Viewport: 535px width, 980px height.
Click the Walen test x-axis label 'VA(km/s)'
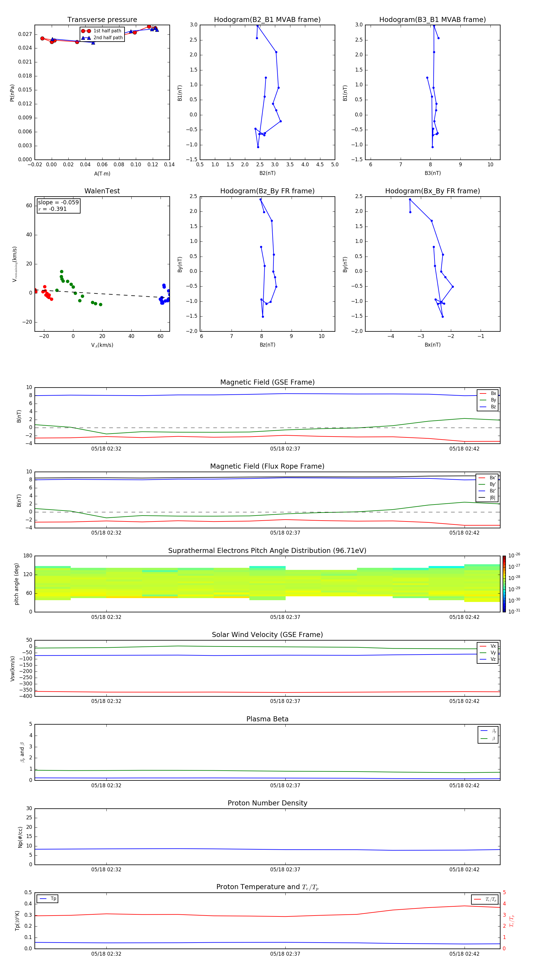(102, 345)
